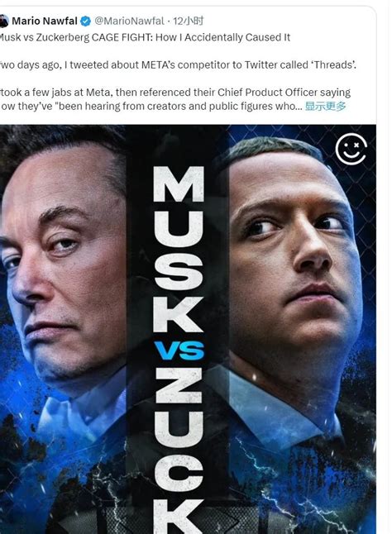This screenshot has width=392, height=534.
Task: Click the smiley face icon on the image
Action: [351, 149]
